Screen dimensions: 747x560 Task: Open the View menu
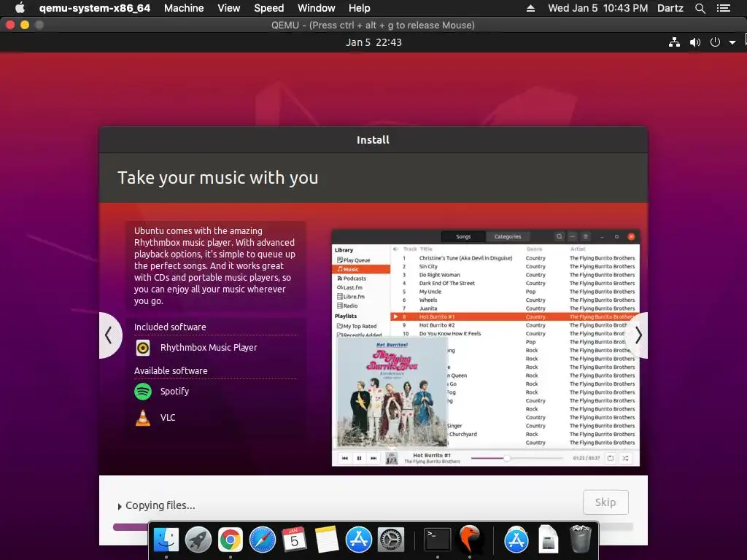228,8
